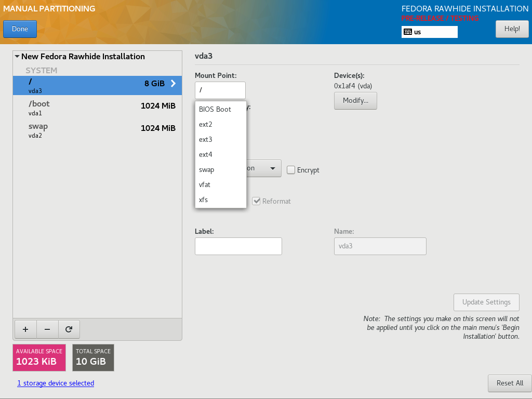
Task: Click the Modify... device button
Action: tap(355, 100)
